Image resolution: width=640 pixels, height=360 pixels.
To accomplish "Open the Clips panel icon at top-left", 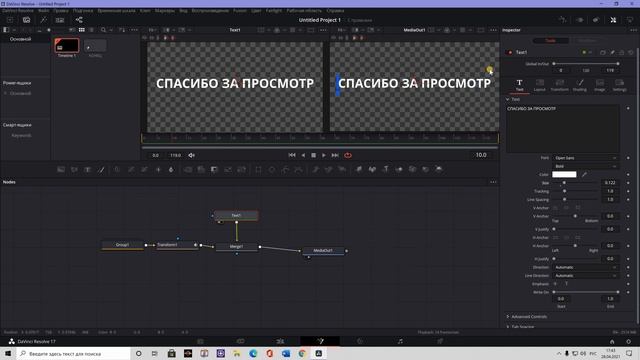I will pyautogui.click(x=60, y=20).
